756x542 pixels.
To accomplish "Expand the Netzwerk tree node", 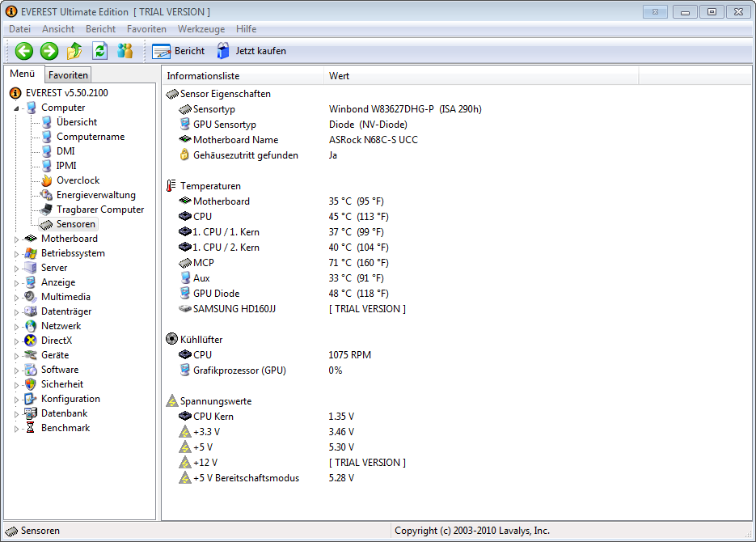I will point(16,327).
